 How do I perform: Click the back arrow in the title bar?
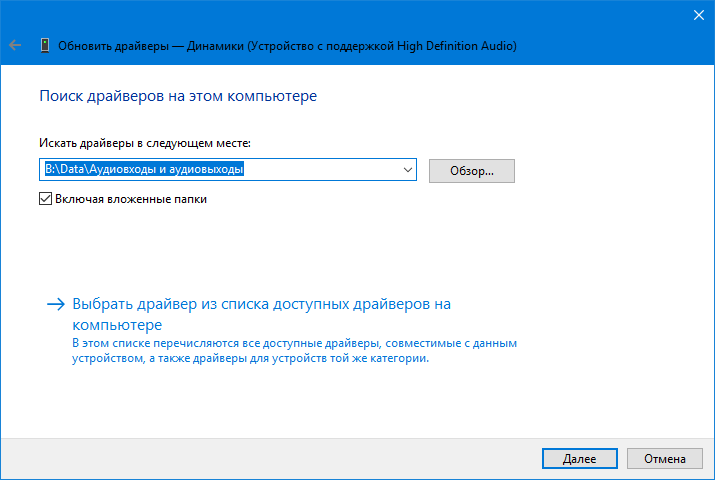tap(15, 45)
